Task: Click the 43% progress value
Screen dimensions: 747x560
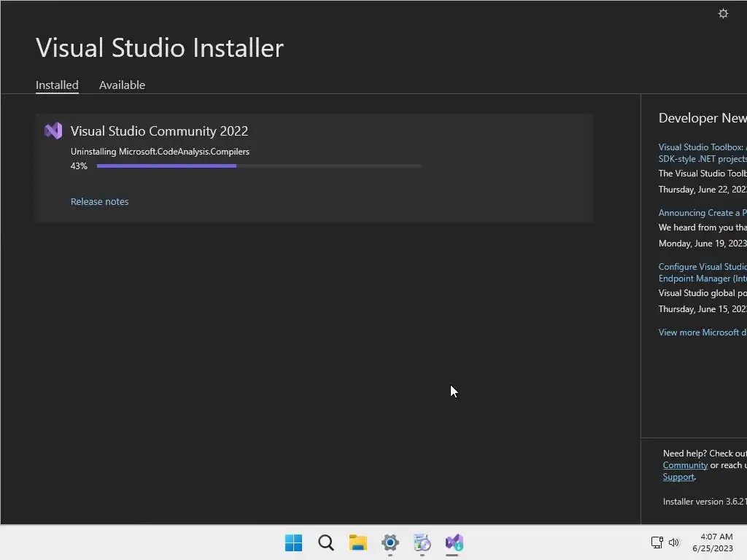Action: coord(79,166)
